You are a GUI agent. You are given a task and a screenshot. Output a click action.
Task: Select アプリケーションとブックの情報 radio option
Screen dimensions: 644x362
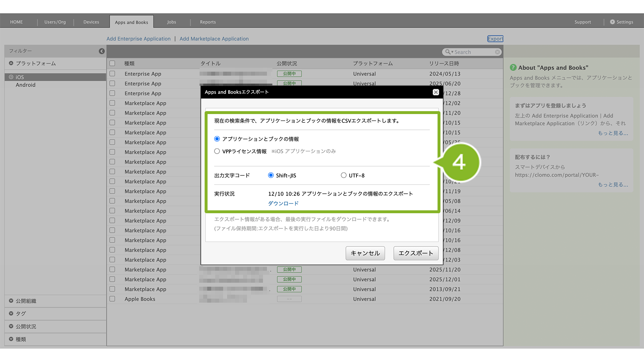coord(217,139)
